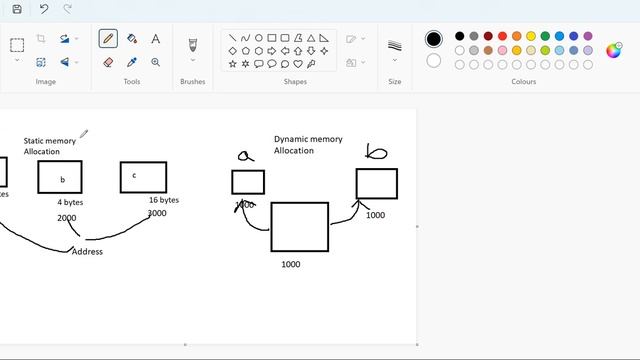
Task: Select the Fill bucket tool
Action: coord(132,39)
